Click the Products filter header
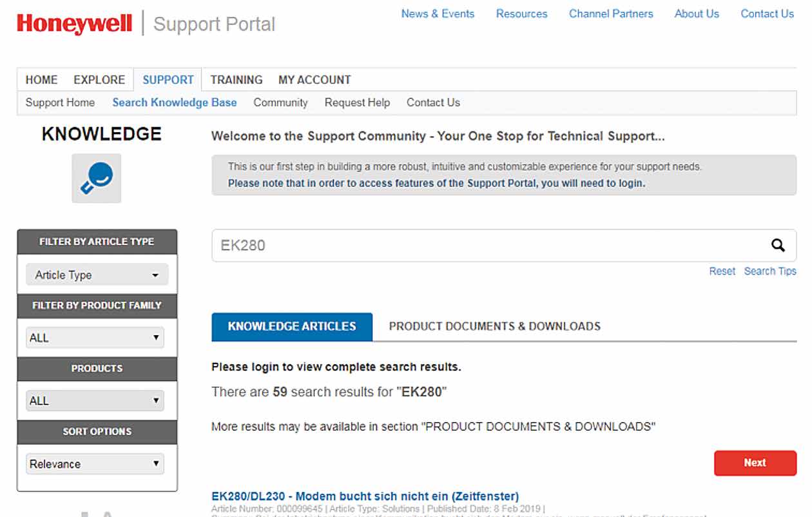The width and height of the screenshot is (812, 517). (97, 369)
